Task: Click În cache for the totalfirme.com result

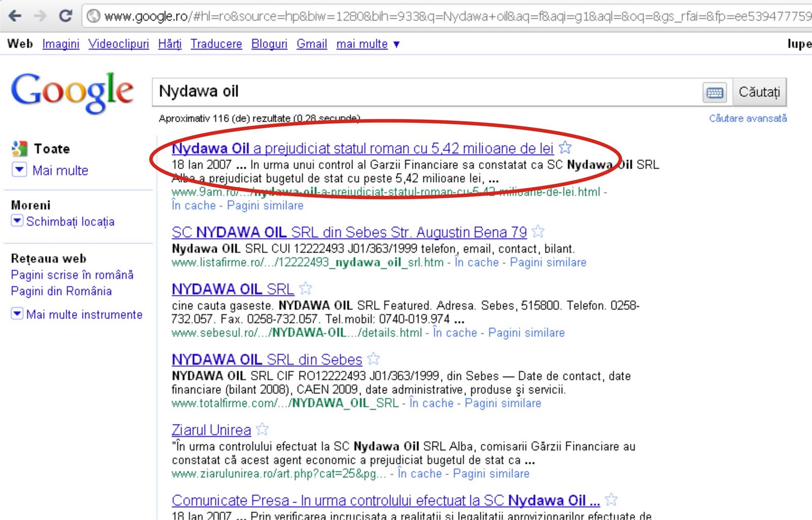Action: 431,403
